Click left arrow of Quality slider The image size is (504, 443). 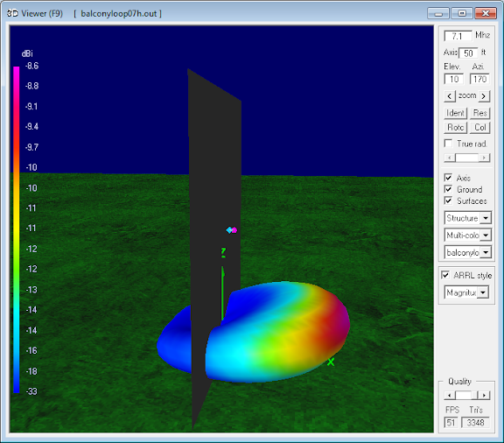pos(450,395)
